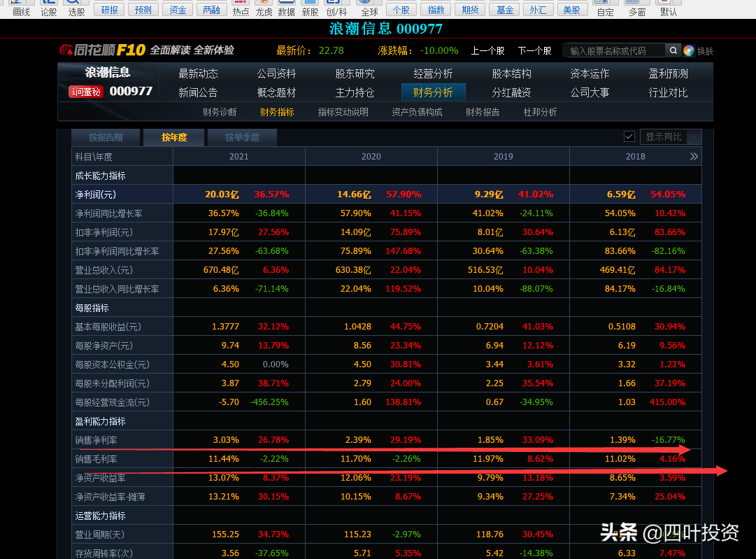Click the 美股 toolbar button
Screen dimensions: 756x559
(572, 10)
